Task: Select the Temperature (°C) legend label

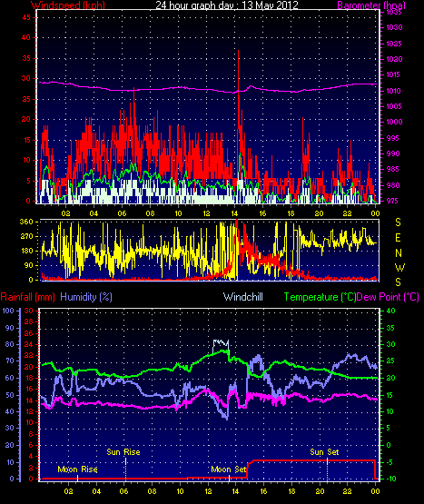Action: click(320, 297)
